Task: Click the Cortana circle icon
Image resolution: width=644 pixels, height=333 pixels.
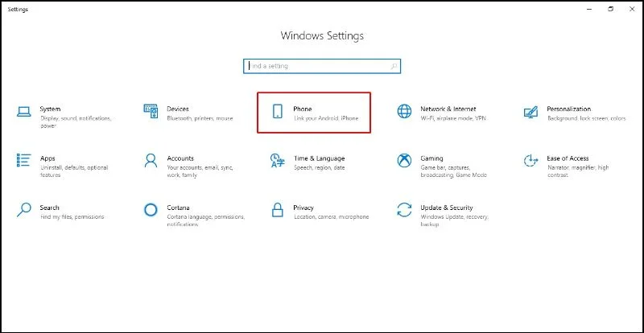Action: click(x=151, y=210)
